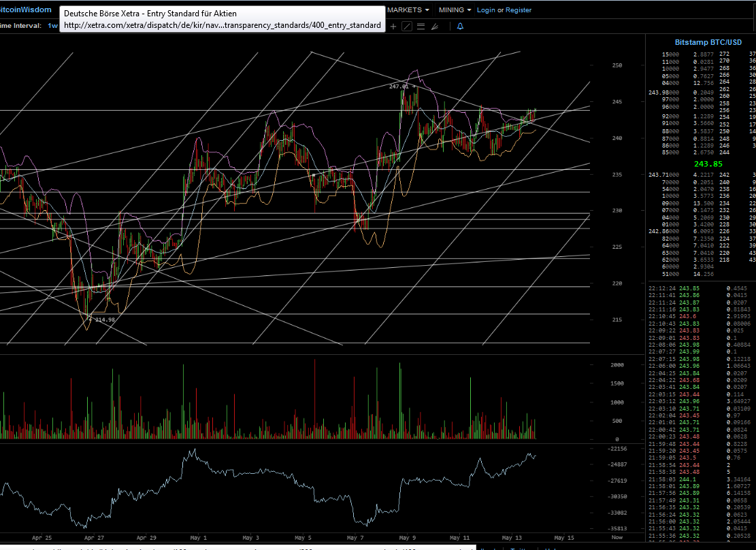Select ask row with amount 12.756
Viewport: 756px width, 550px height.
pyautogui.click(x=689, y=83)
